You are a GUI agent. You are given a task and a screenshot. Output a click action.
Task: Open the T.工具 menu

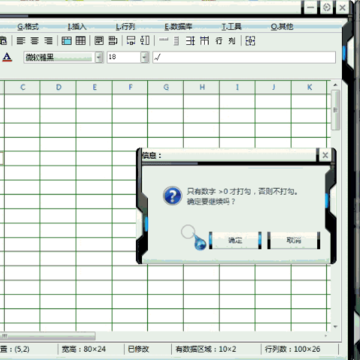pyautogui.click(x=232, y=27)
